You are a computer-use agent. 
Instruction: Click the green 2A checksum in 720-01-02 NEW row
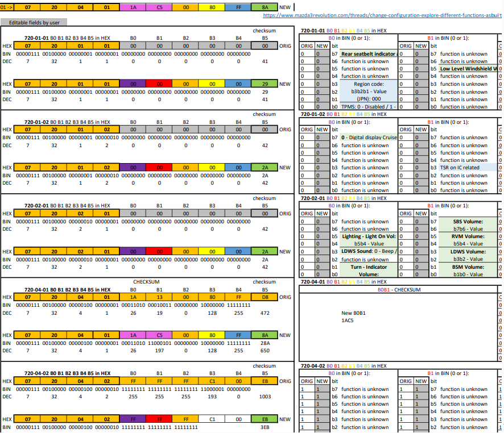pos(265,168)
